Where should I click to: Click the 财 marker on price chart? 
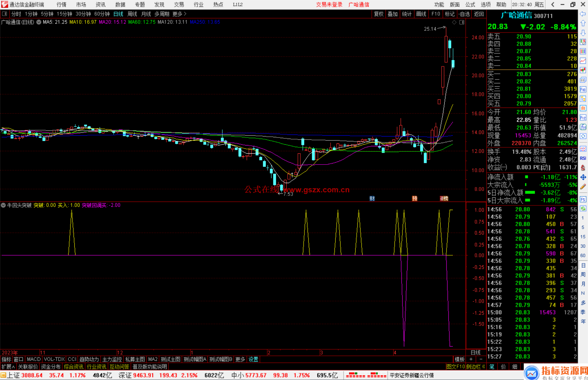pyautogui.click(x=372, y=199)
